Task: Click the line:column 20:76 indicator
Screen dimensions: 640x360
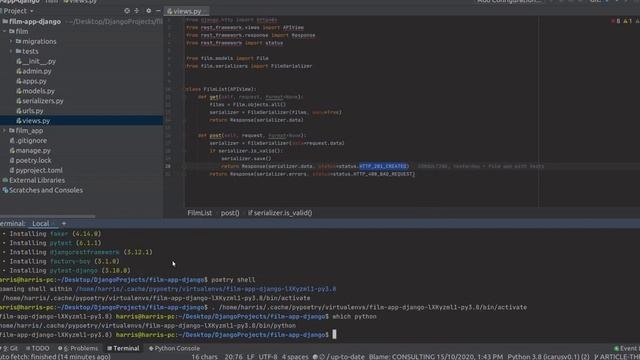Action: pos(233,357)
